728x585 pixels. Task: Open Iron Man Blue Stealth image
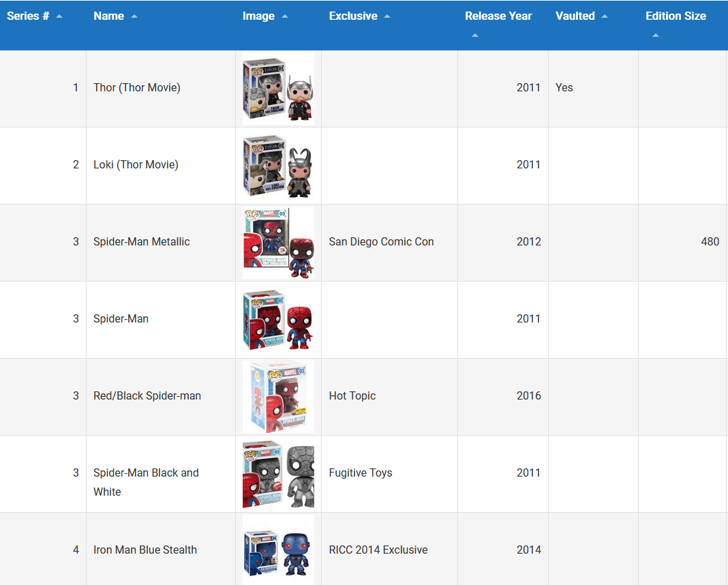(279, 551)
